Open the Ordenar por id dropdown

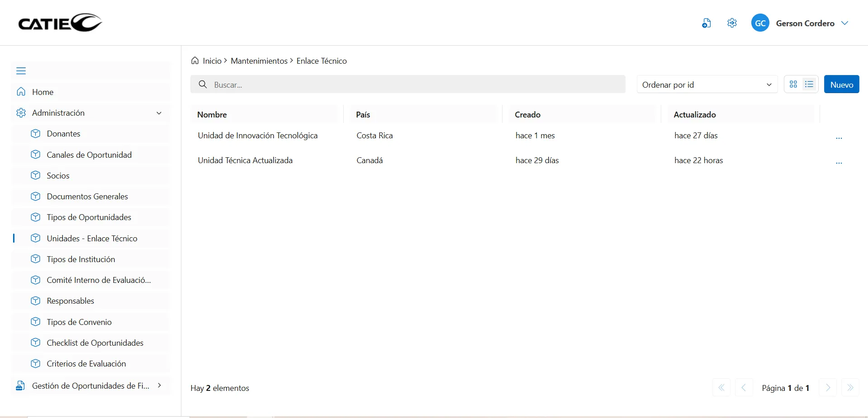pos(707,85)
